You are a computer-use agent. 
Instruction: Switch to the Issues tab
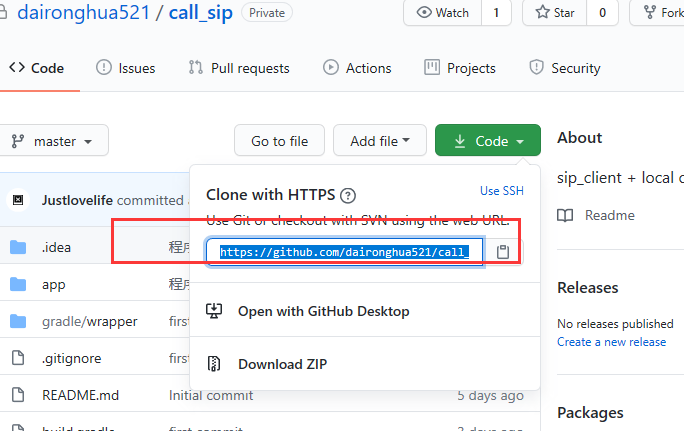[126, 68]
